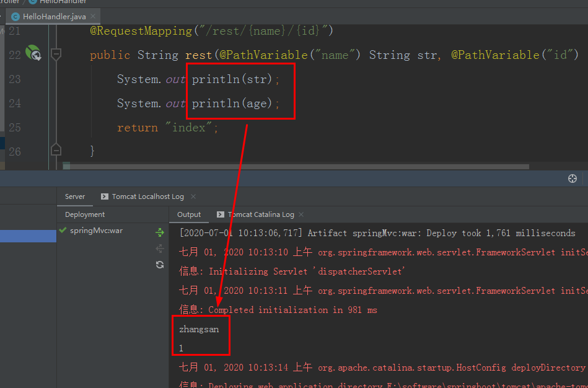The image size is (588, 388).
Task: Click the HostConfig deployDirectory log line
Action: click(382, 367)
